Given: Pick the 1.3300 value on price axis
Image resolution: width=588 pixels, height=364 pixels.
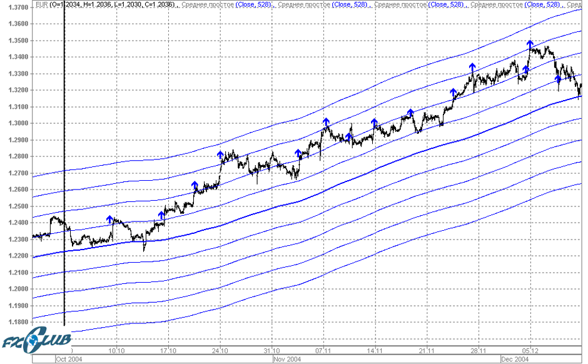Looking at the screenshot, I should [18, 74].
